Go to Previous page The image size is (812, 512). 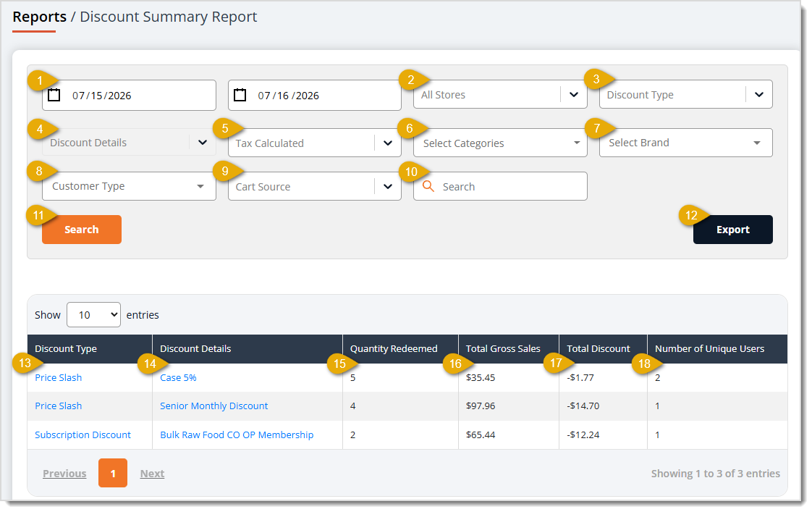point(64,473)
